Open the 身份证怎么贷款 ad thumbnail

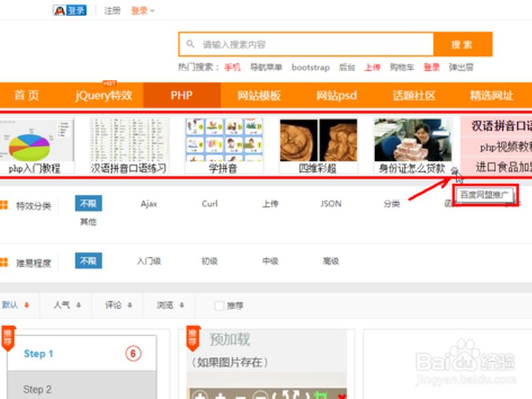(412, 146)
